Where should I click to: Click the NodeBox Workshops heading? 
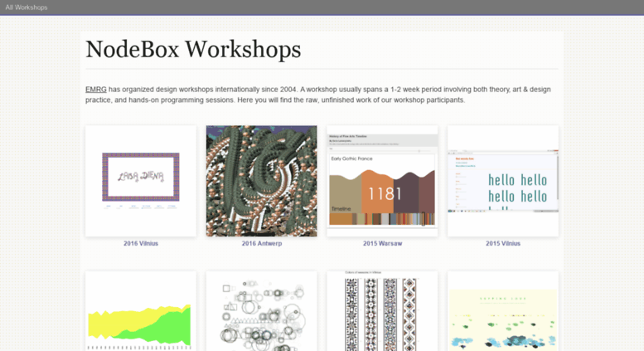coord(193,49)
